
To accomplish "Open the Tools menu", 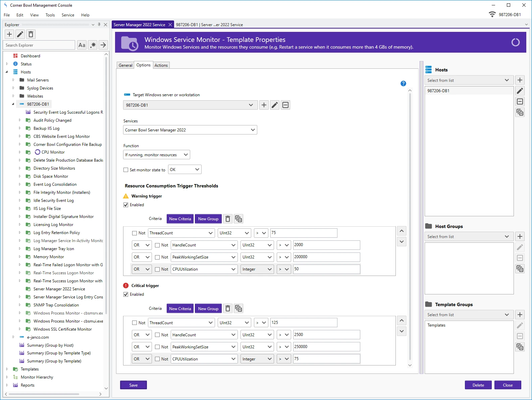I will [x=50, y=15].
